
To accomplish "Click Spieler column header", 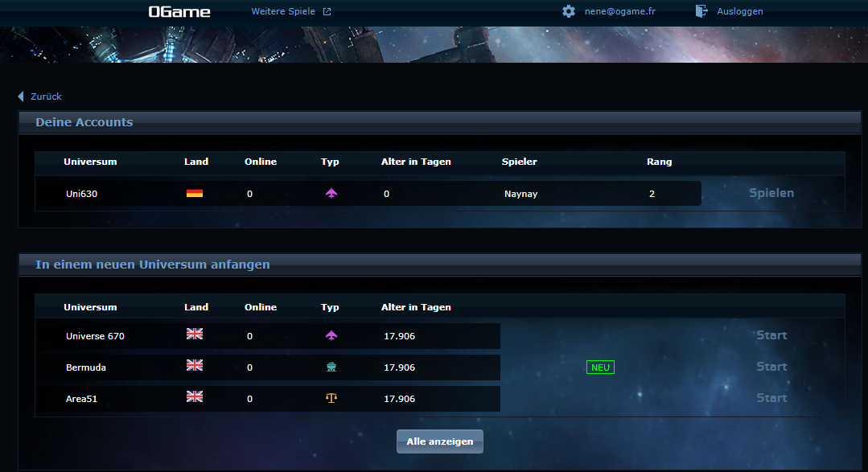I will coord(519,162).
